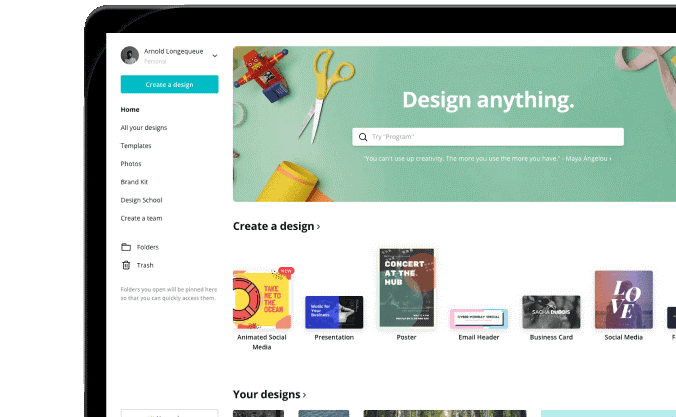Screen dimensions: 676x417
Task: Click the Design anything. headline
Action: [488, 100]
